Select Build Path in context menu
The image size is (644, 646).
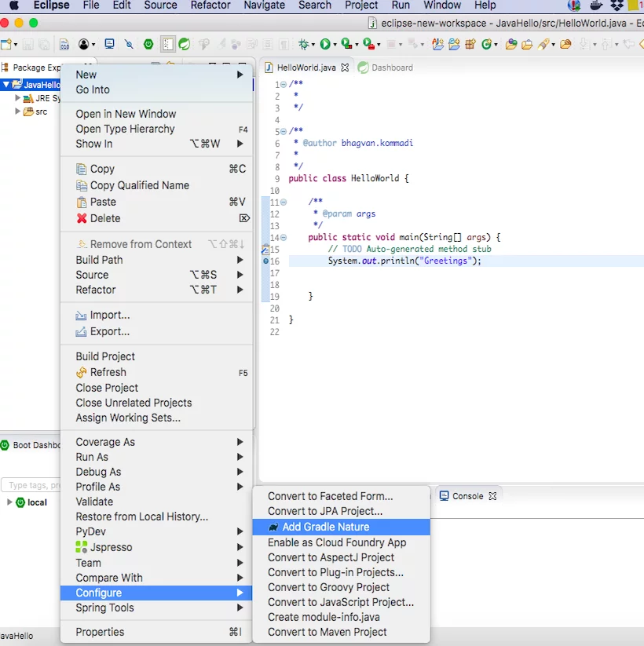pyautogui.click(x=156, y=260)
